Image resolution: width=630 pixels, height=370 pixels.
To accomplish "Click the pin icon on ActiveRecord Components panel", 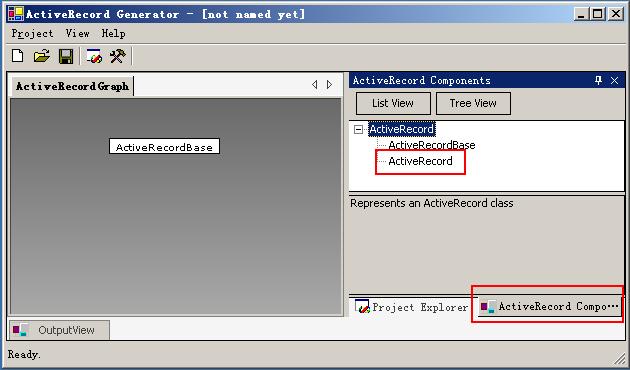I will 598,80.
